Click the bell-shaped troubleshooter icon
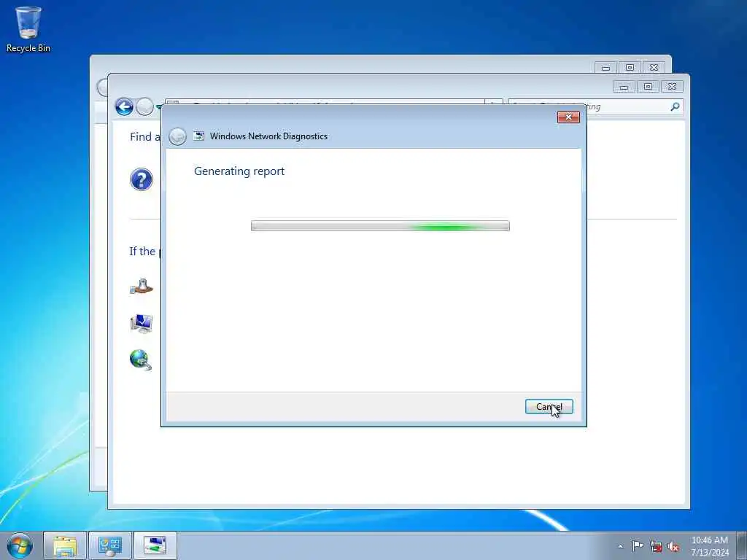747x560 pixels. (x=142, y=286)
